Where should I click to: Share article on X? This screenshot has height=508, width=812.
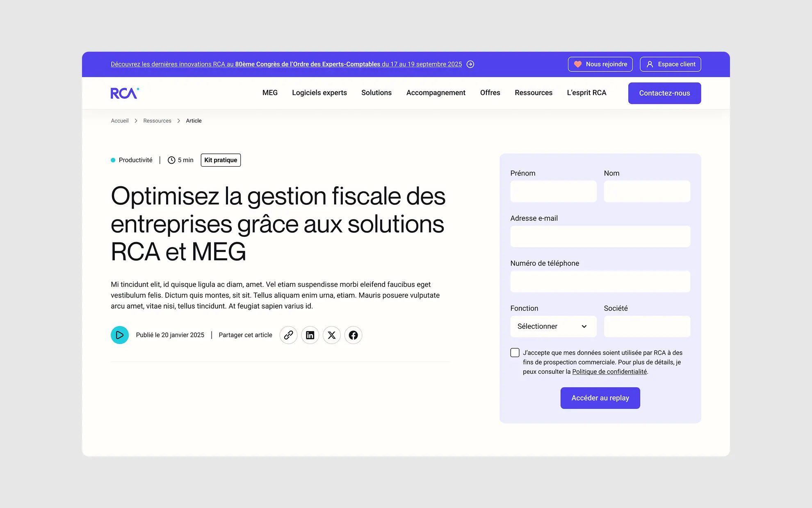(331, 335)
